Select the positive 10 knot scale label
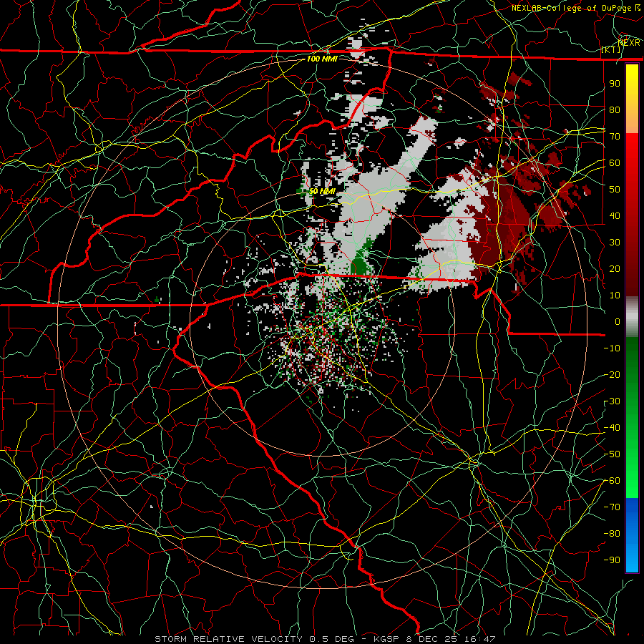Image resolution: width=644 pixels, height=644 pixels. coord(615,296)
